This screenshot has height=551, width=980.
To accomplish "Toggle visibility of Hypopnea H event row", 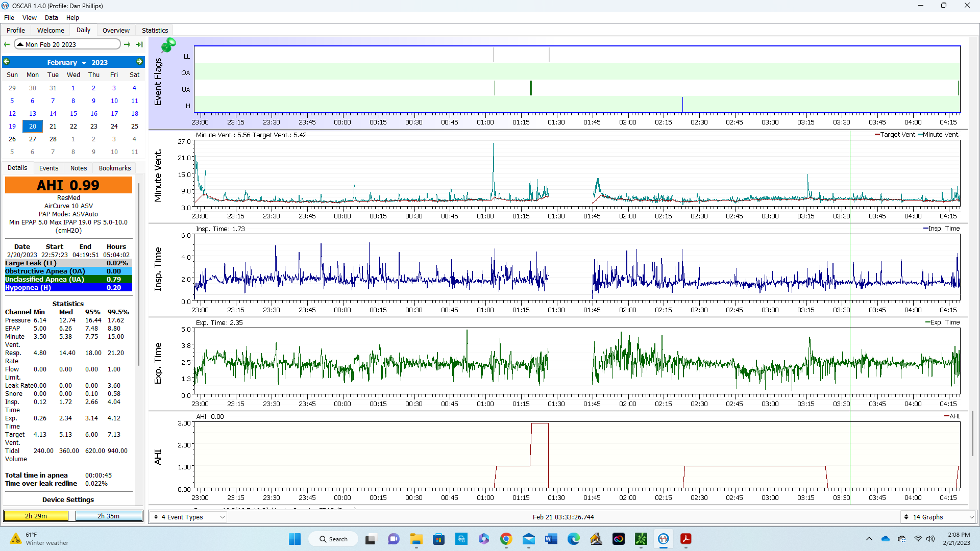I will [188, 106].
